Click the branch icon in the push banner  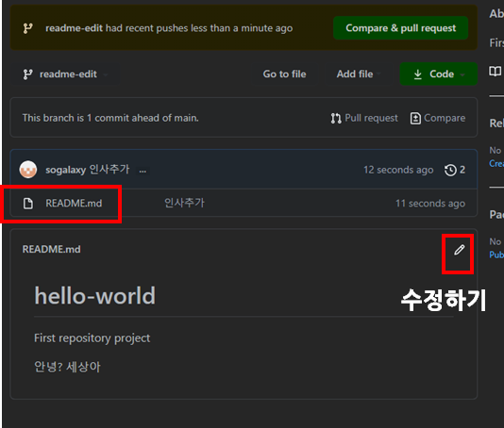pos(28,28)
